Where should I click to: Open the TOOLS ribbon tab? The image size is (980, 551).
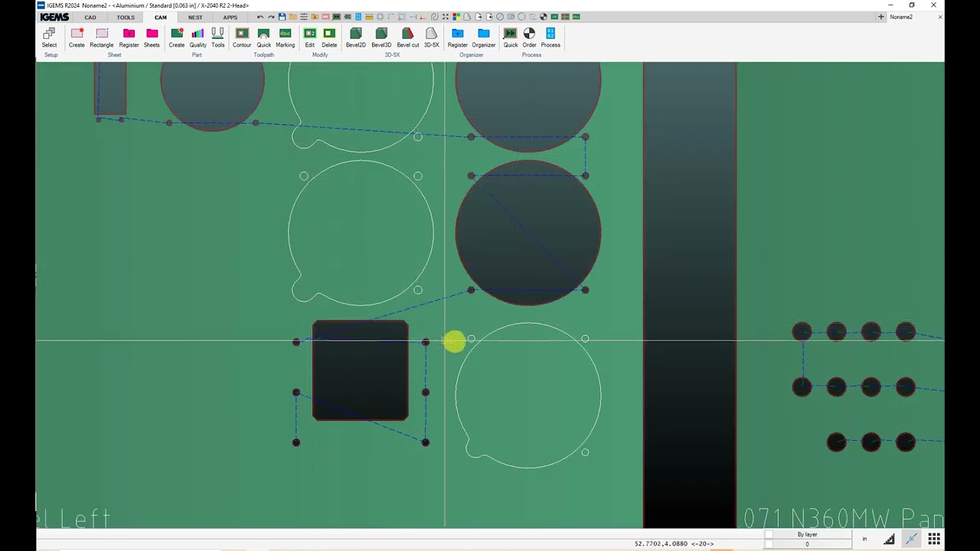point(126,17)
